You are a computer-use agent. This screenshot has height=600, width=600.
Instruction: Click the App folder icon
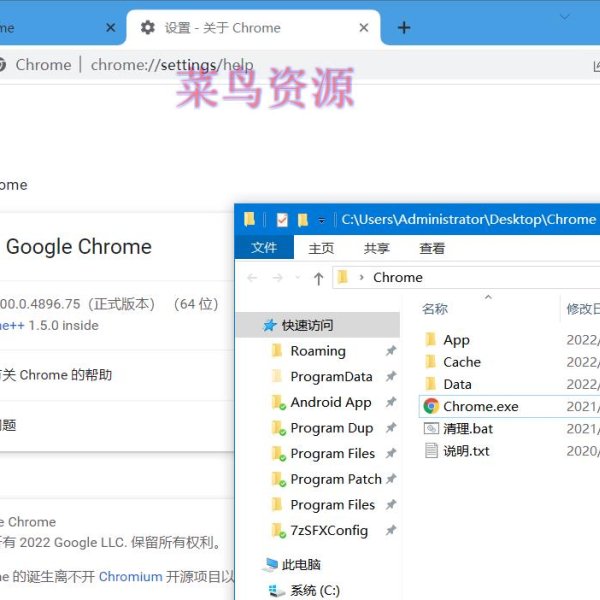(x=431, y=339)
